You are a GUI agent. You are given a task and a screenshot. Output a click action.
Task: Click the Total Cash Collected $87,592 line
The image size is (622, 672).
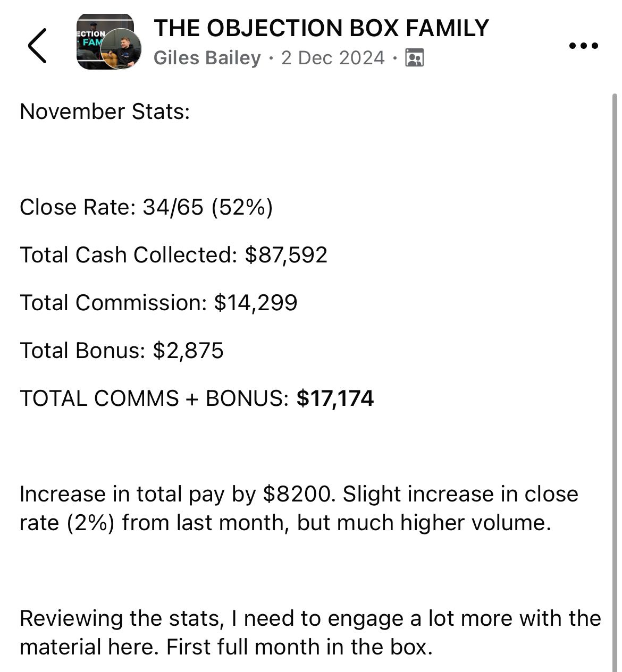click(173, 255)
